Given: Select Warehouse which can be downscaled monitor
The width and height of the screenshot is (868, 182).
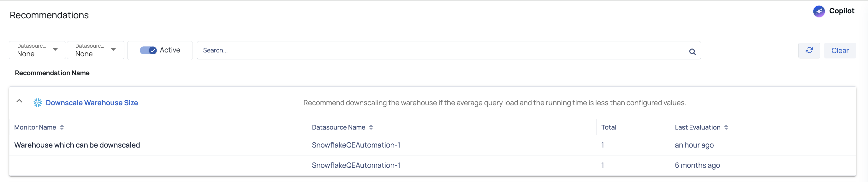Looking at the screenshot, I should pos(77,145).
